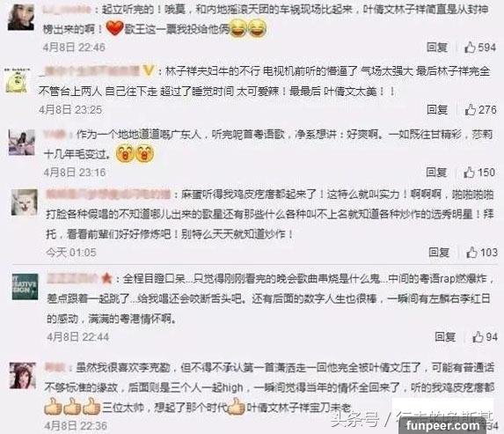Open the white cat avatar profile
Image resolution: width=504 pixels, height=434 pixels.
[24, 202]
